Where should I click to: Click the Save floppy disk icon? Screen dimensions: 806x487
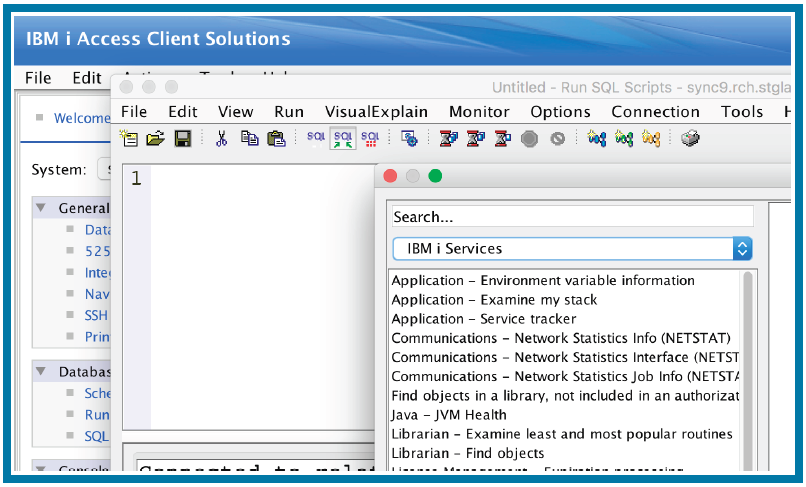(182, 139)
